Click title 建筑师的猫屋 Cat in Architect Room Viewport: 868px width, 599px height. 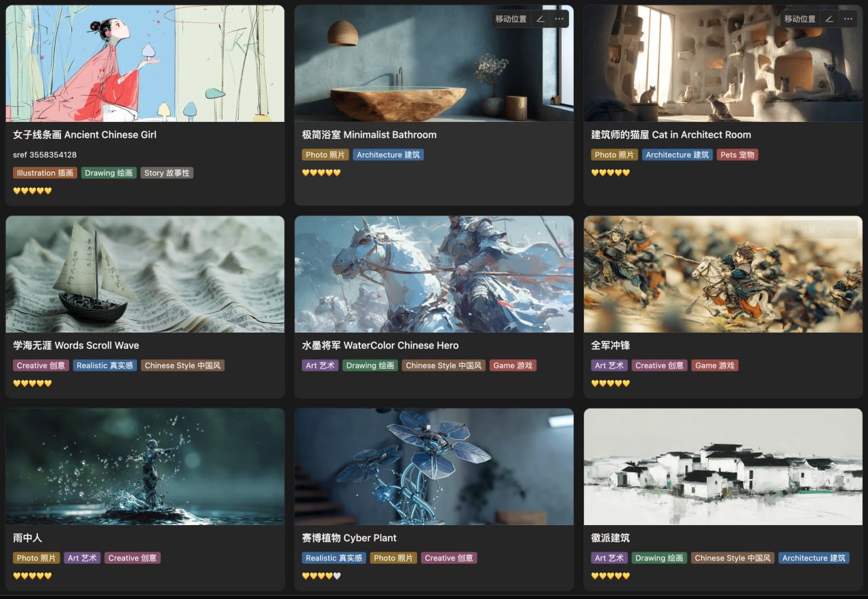click(671, 135)
